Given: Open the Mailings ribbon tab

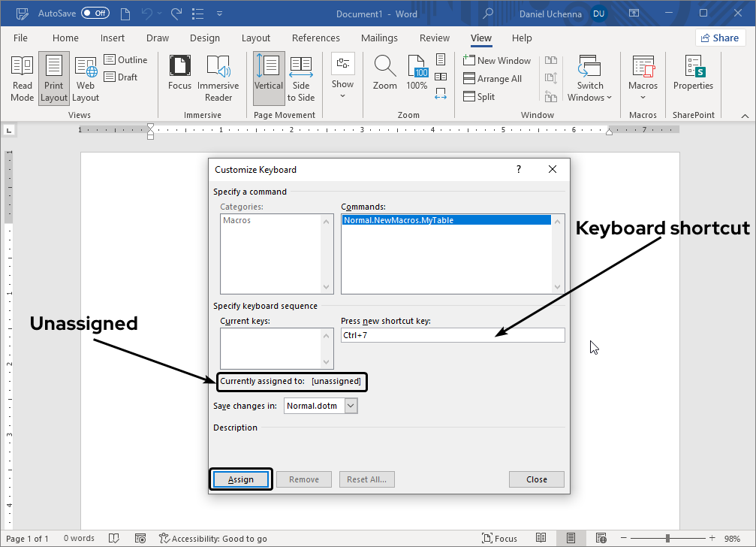Looking at the screenshot, I should point(379,38).
